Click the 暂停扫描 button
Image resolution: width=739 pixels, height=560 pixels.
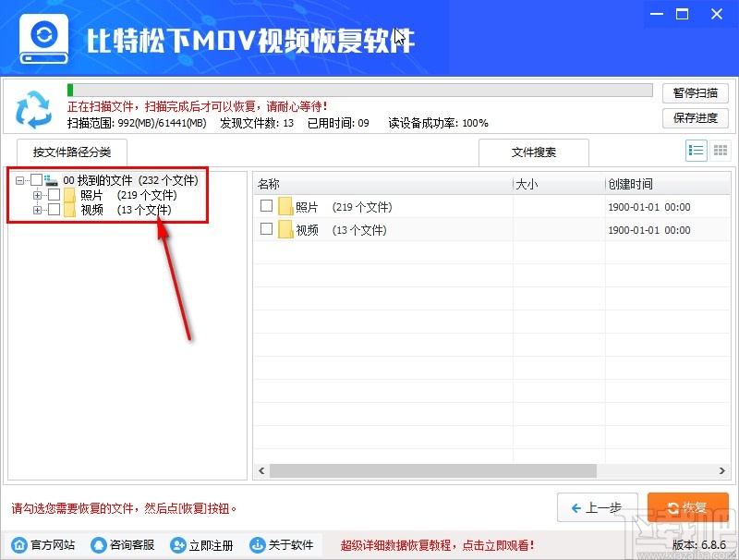coord(696,92)
